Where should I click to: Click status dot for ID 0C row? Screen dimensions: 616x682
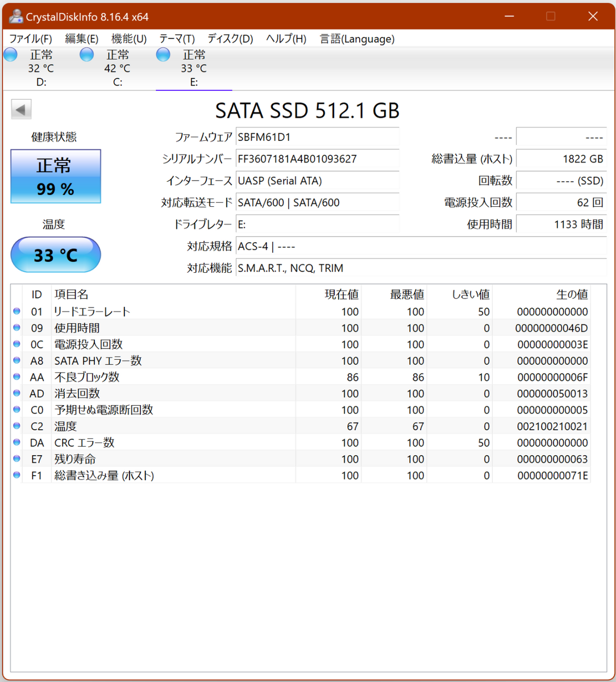point(16,344)
